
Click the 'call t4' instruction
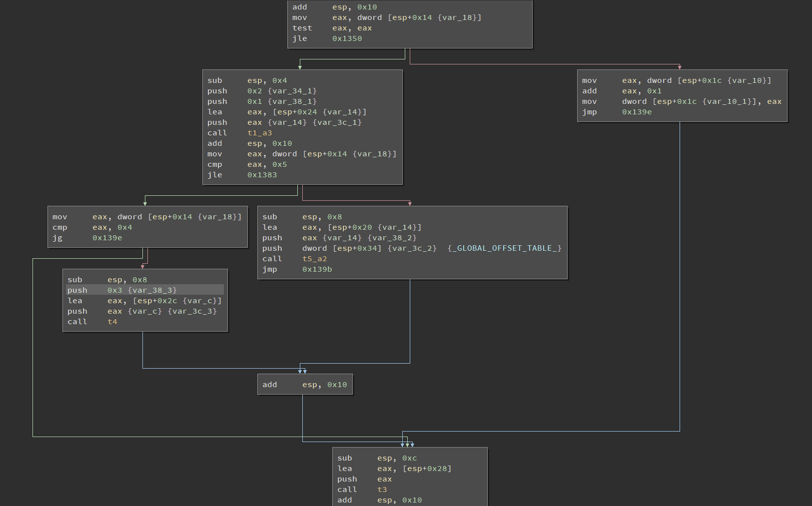[x=92, y=322]
